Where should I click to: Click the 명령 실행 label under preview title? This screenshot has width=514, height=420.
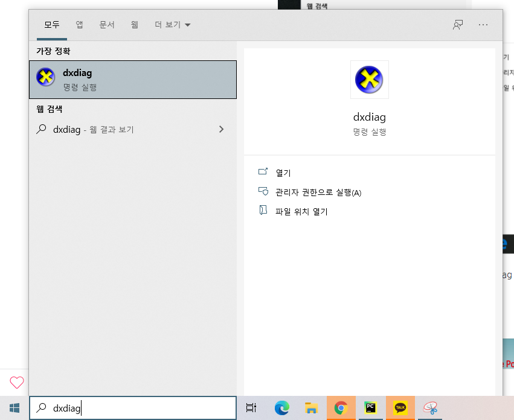(x=370, y=132)
